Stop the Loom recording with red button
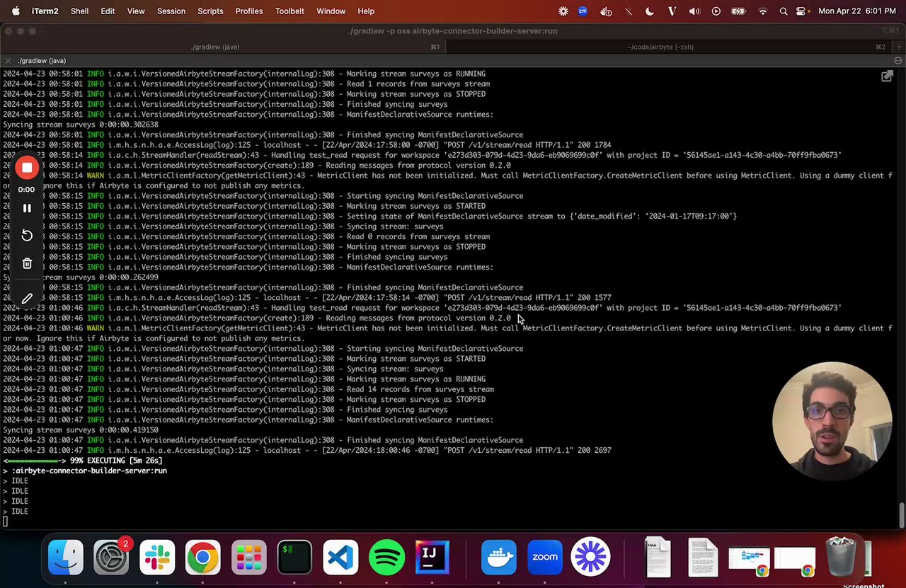906x588 pixels. [x=27, y=168]
